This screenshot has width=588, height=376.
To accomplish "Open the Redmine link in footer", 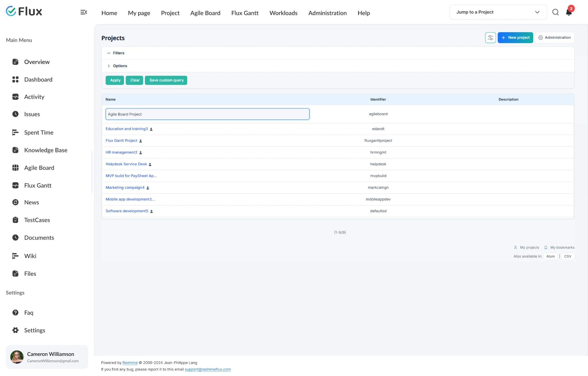I will [x=130, y=363].
